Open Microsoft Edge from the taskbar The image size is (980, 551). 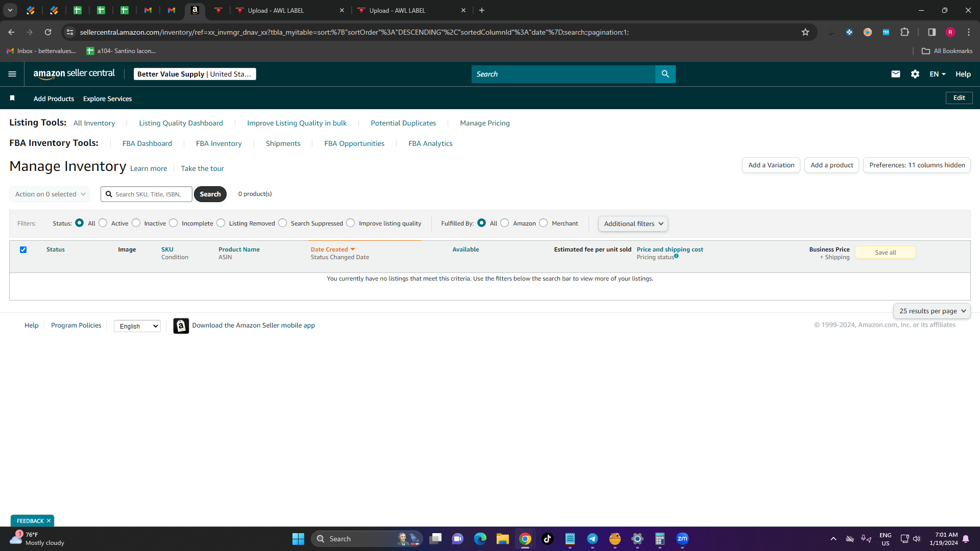(x=480, y=539)
